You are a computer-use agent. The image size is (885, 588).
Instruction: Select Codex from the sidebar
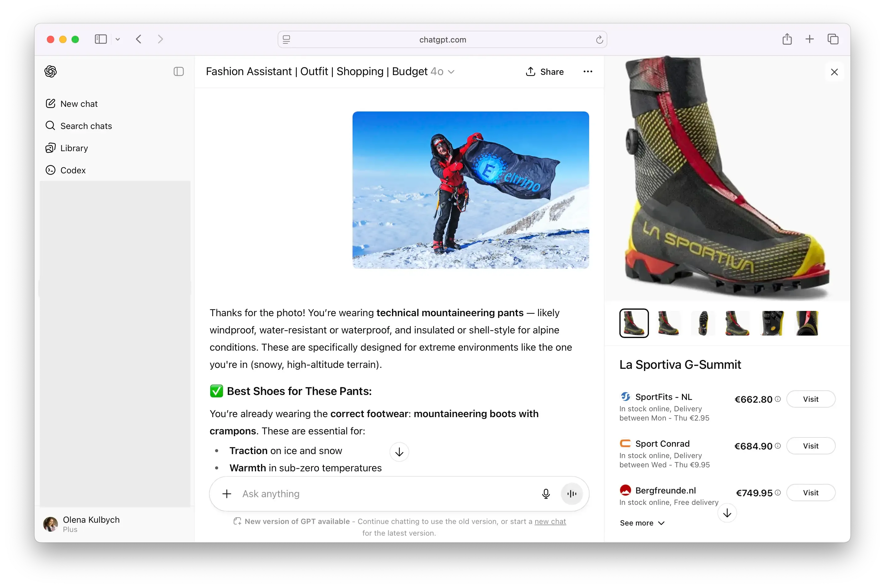73,170
